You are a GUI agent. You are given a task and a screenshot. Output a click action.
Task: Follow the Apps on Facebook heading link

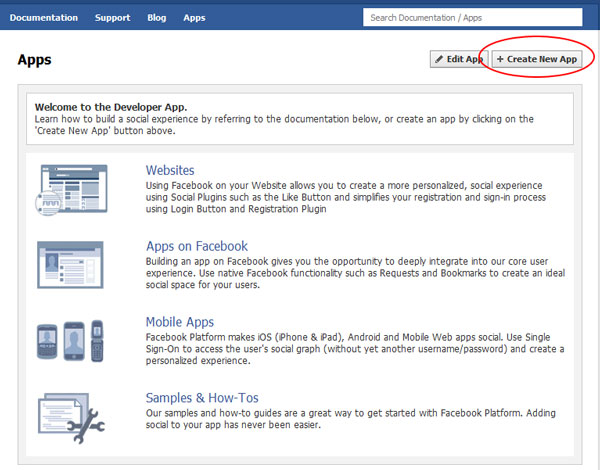(196, 246)
